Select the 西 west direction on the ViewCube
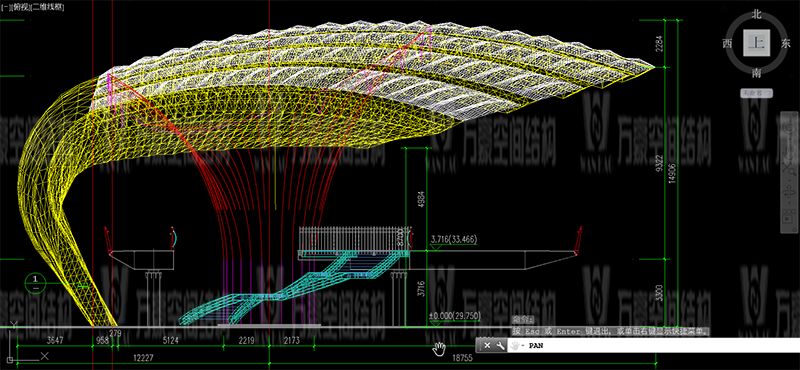Image resolution: width=800 pixels, height=370 pixels. [x=728, y=43]
